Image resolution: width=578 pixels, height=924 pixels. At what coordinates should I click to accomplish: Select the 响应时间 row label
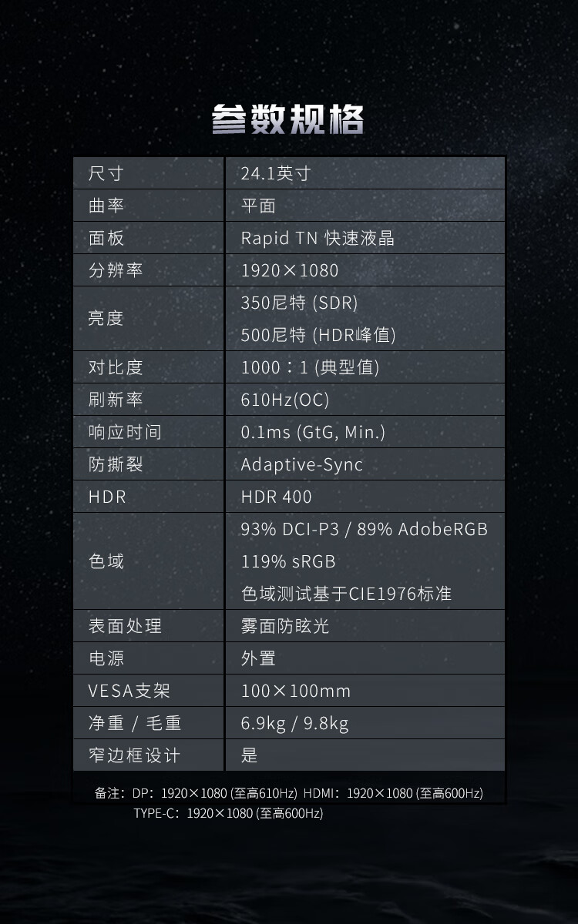[125, 433]
